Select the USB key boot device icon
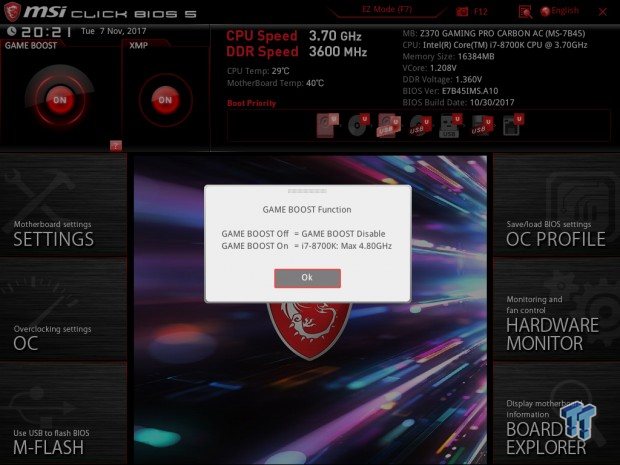The width and height of the screenshot is (620, 465). [450, 126]
